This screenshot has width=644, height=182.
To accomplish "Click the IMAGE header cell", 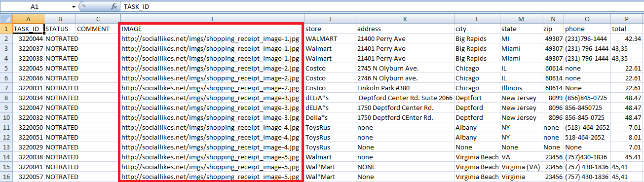I will tap(212, 29).
